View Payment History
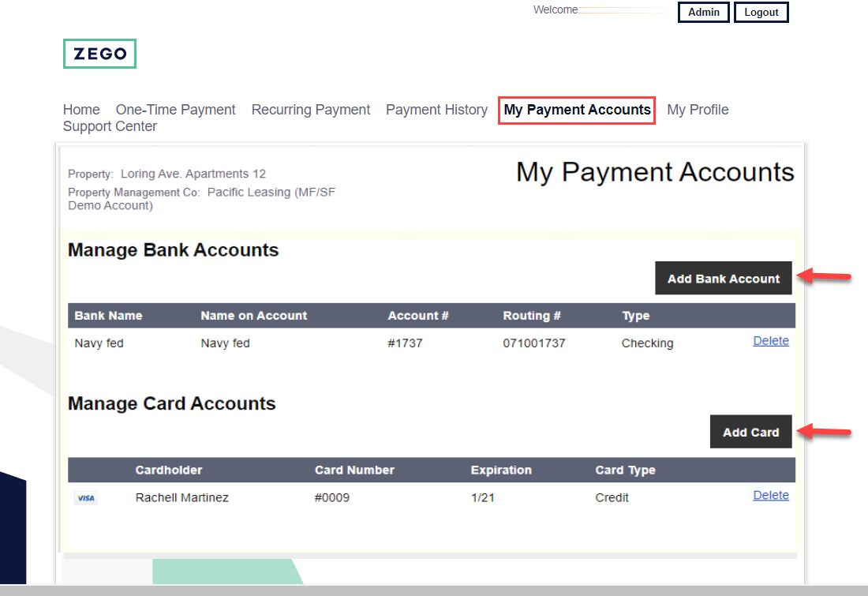The image size is (868, 596). 436,110
